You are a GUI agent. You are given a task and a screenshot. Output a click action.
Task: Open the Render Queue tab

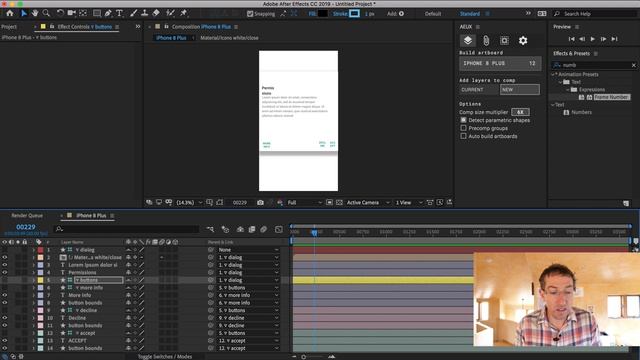[x=27, y=216]
